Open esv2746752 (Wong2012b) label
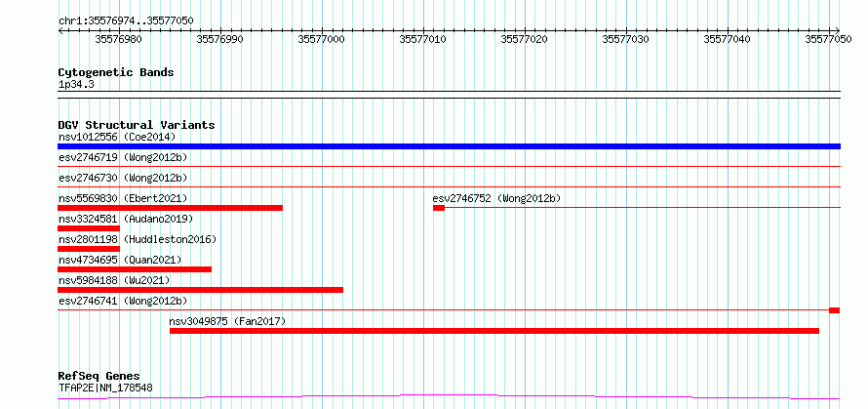The height and width of the screenshot is (409, 868). [496, 198]
